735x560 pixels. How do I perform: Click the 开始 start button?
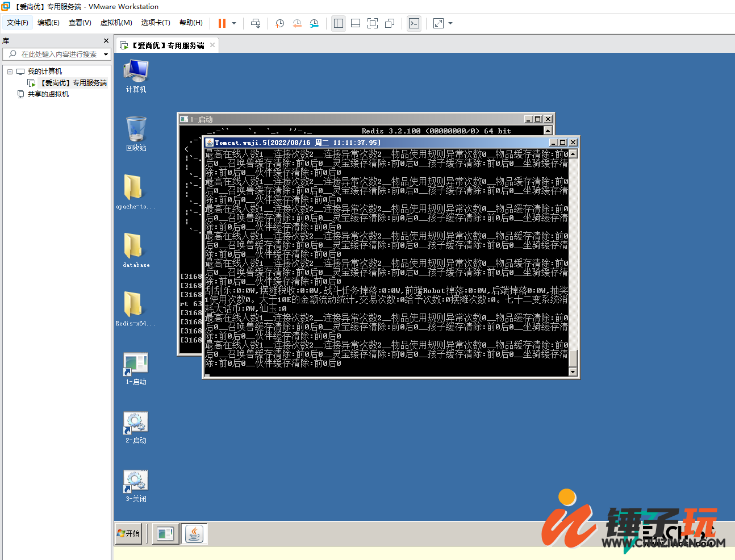[128, 534]
